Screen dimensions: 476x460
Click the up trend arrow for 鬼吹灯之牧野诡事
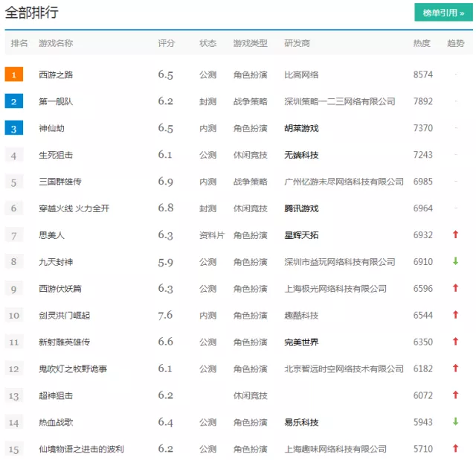pyautogui.click(x=455, y=368)
